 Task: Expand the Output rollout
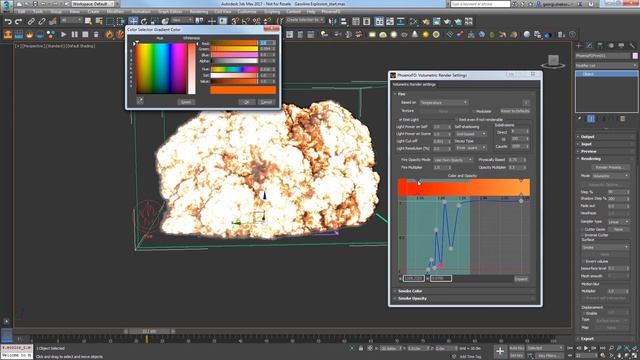point(606,137)
